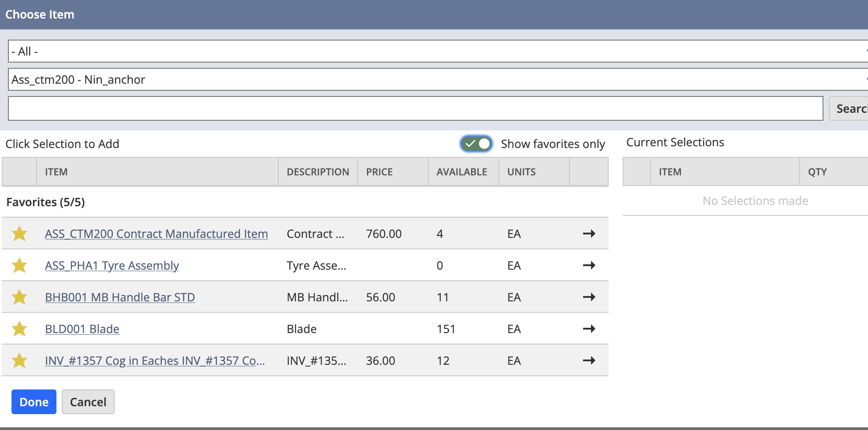Open the '- All -' dropdown
Viewport: 868px width, 430px height.
tap(437, 52)
